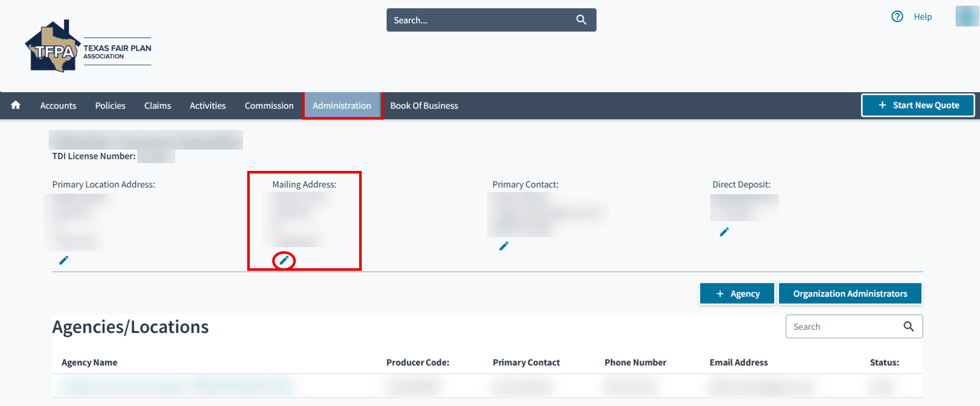
Task: Click the Mailing Address edit pencil
Action: pyautogui.click(x=284, y=260)
